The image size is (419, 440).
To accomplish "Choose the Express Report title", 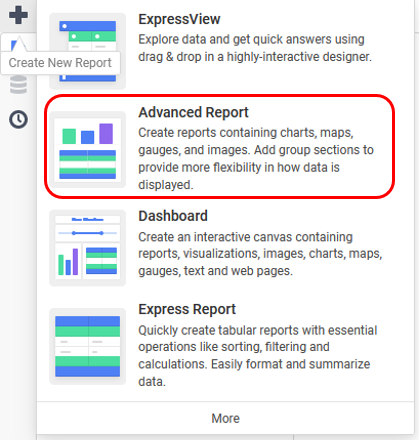I will (187, 309).
